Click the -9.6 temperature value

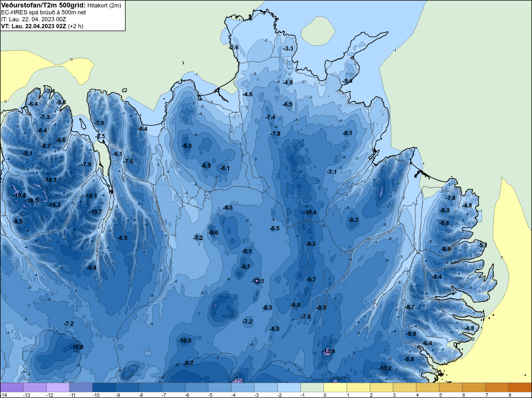pos(213,233)
